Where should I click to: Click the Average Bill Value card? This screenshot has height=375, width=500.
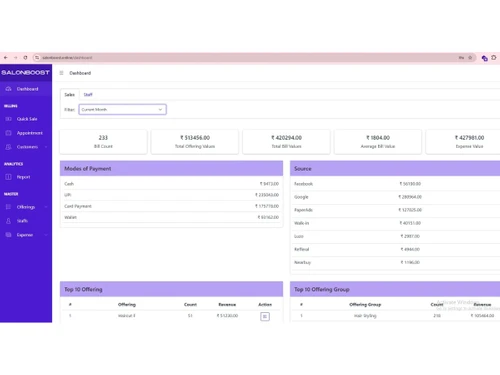(x=378, y=142)
